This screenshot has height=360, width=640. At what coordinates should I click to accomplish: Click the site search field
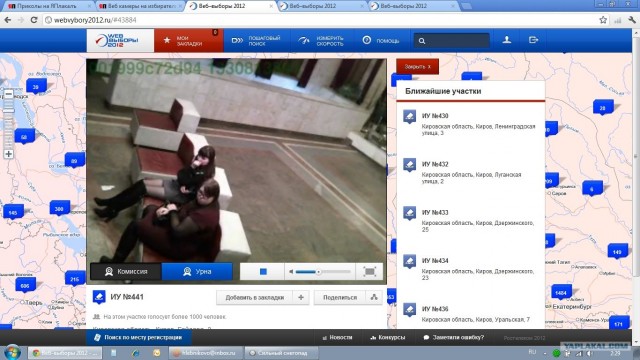point(451,41)
